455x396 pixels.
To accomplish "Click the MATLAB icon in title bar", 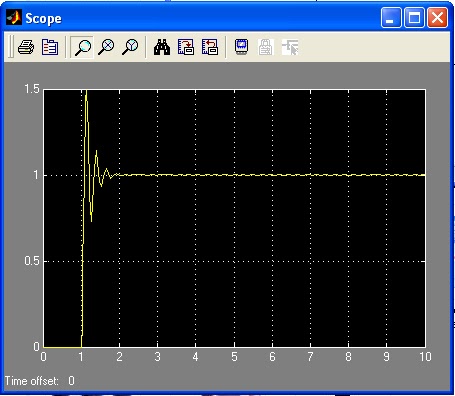I will point(14,18).
